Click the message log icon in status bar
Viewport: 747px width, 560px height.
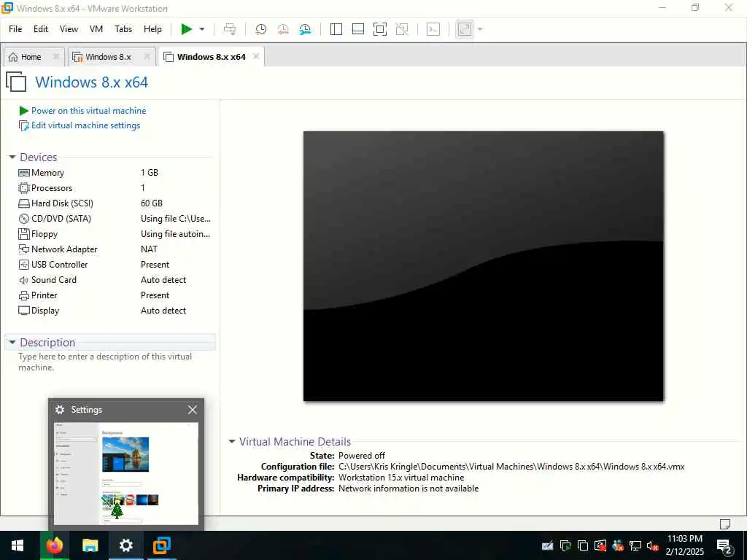coord(724,524)
